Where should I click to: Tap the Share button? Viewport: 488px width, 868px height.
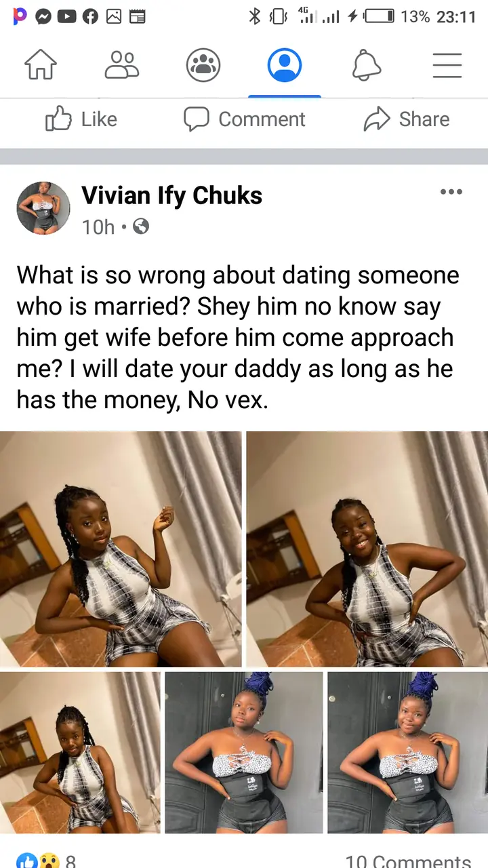pos(407,119)
